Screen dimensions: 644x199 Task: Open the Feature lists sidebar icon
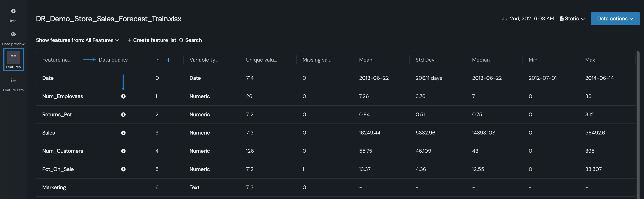[x=13, y=80]
